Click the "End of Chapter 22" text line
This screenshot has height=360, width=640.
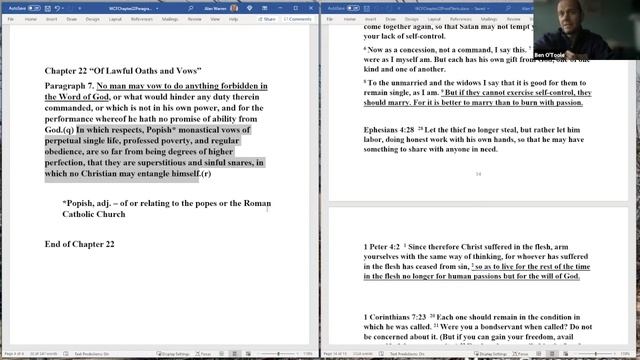[80, 244]
